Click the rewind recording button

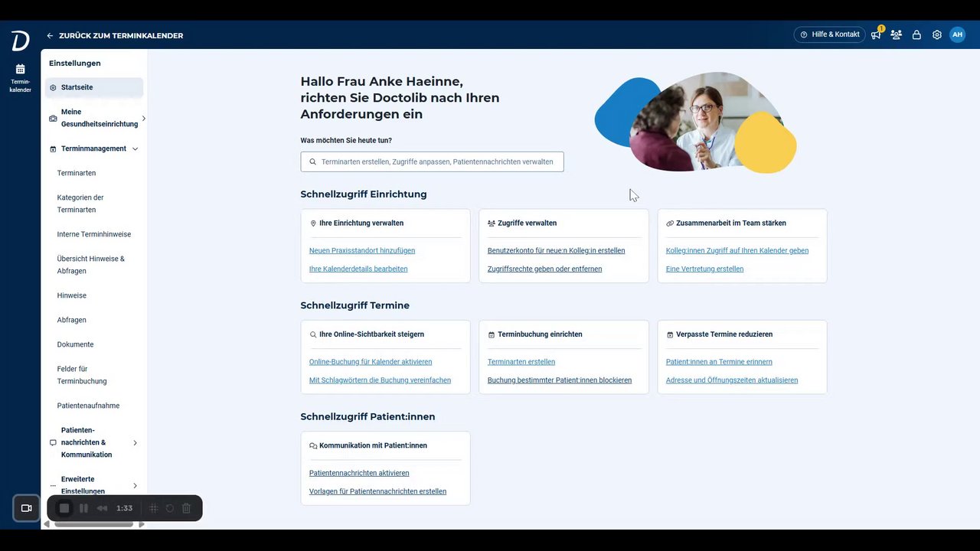coord(102,508)
